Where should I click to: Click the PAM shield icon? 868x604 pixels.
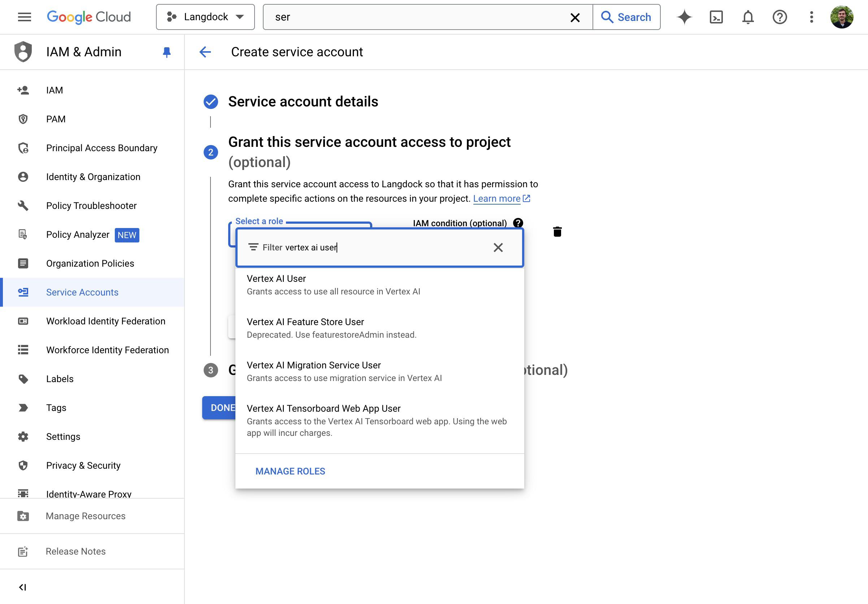[23, 119]
